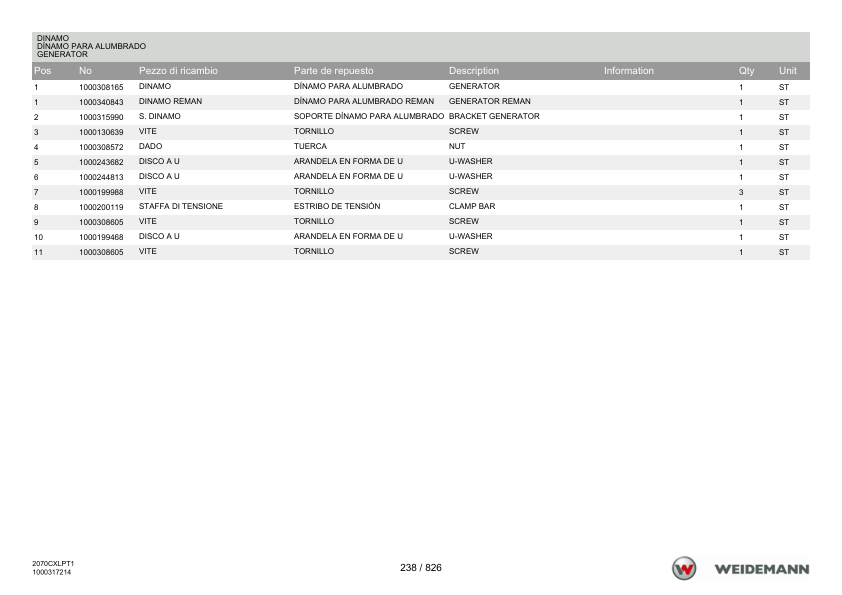The width and height of the screenshot is (842, 595).
Task: Click the Unit column header
Action: click(x=788, y=71)
